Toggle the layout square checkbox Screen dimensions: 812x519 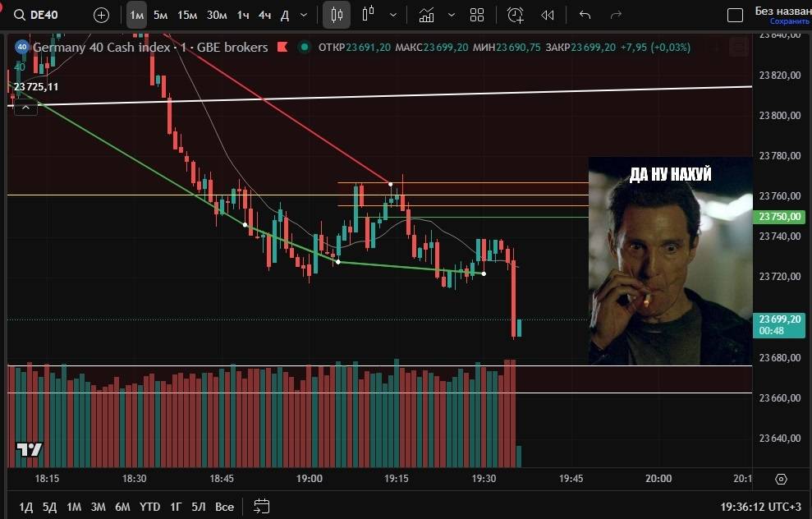tap(736, 15)
